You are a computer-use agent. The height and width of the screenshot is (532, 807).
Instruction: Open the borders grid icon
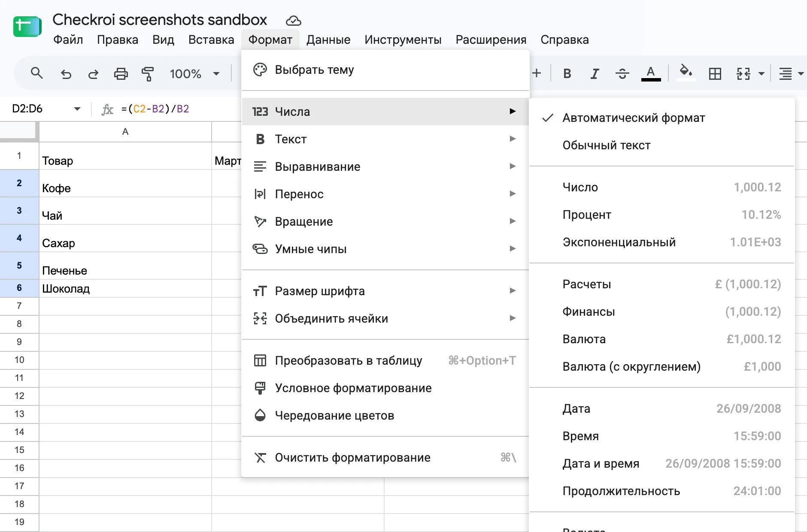(x=715, y=74)
